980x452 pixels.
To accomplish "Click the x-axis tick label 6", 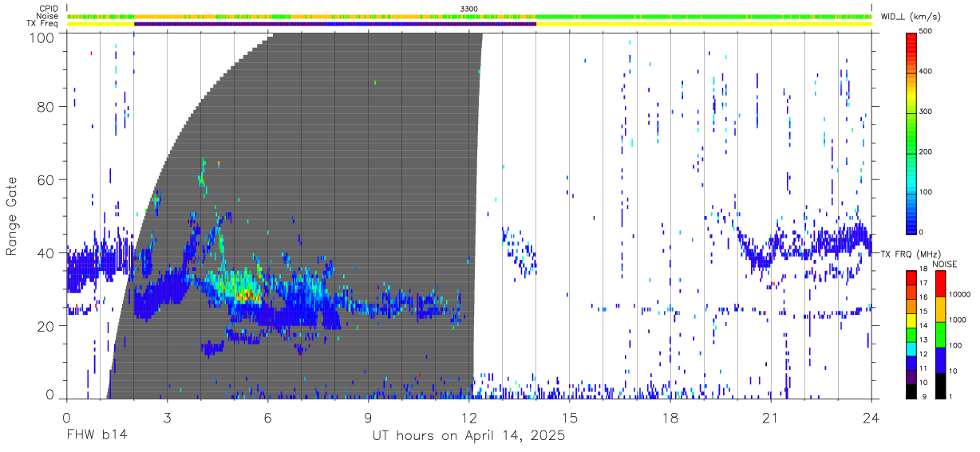I will (x=267, y=418).
